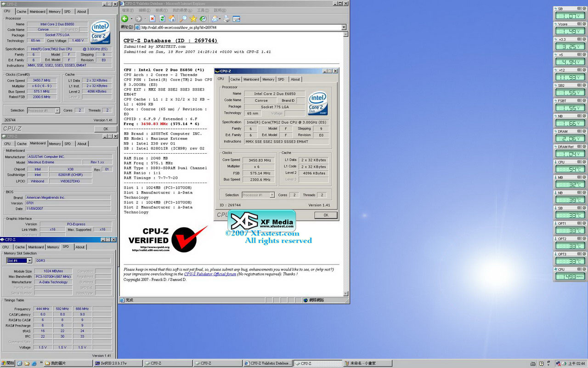
Task: Open the CPU-Z Validator Official forum link
Action: coord(210,274)
